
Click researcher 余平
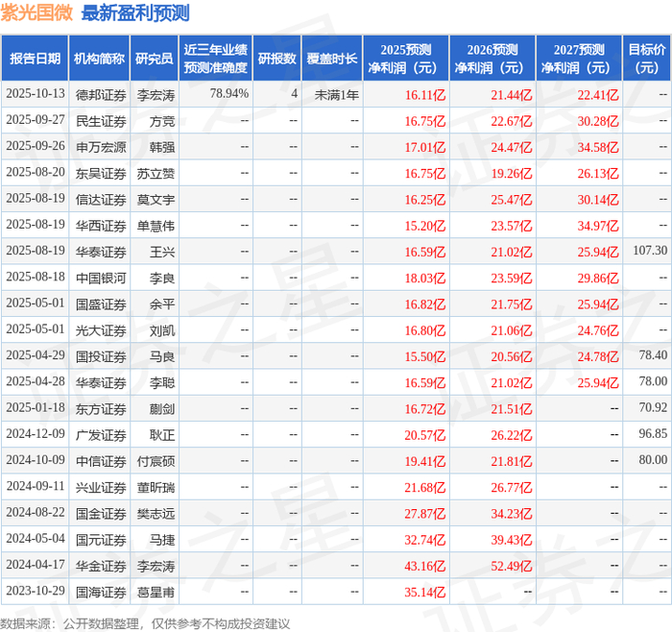tap(162, 304)
